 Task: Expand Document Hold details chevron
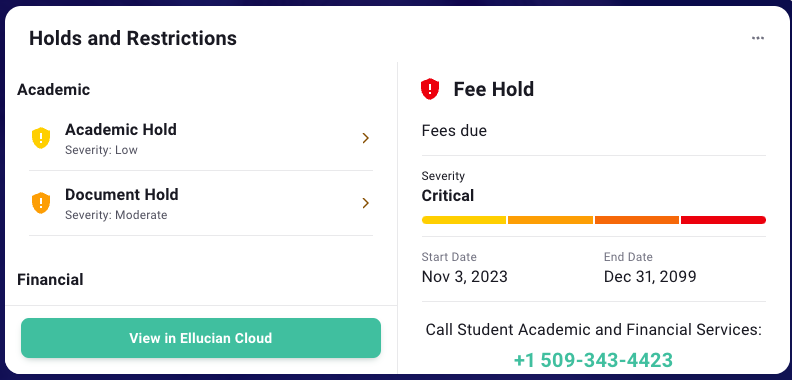tap(366, 203)
